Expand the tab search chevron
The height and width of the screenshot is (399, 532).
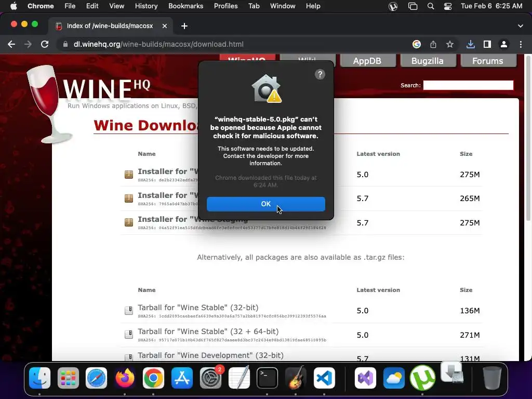(521, 26)
